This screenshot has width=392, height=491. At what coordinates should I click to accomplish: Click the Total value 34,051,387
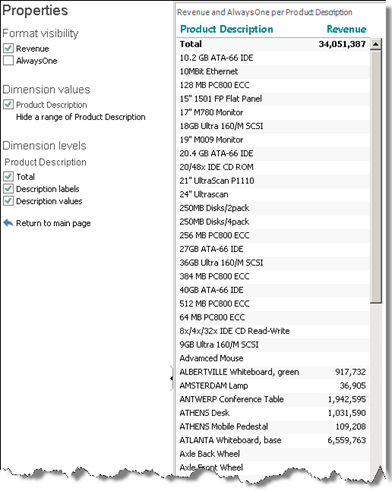(342, 44)
